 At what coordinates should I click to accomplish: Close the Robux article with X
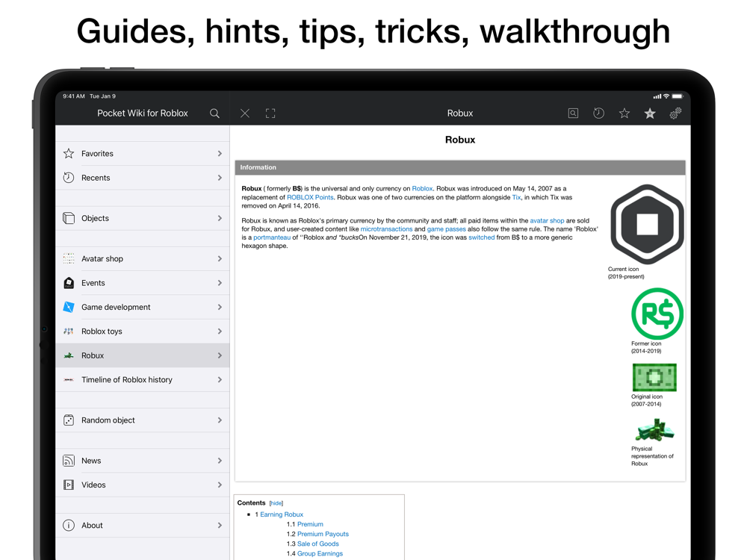[245, 113]
